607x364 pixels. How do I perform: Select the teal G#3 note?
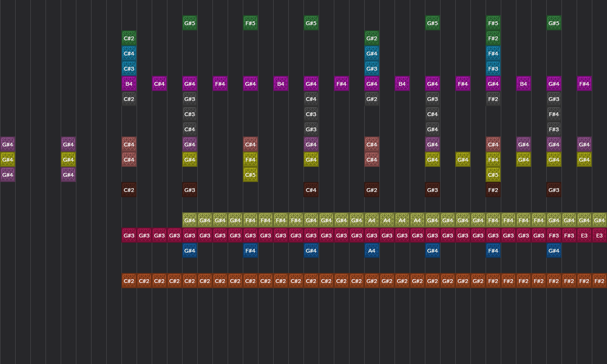pyautogui.click(x=372, y=69)
